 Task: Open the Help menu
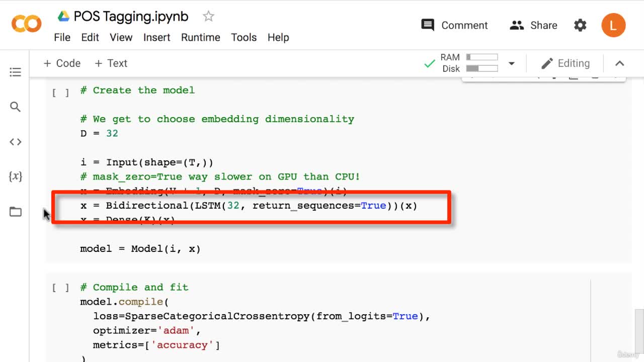click(278, 38)
